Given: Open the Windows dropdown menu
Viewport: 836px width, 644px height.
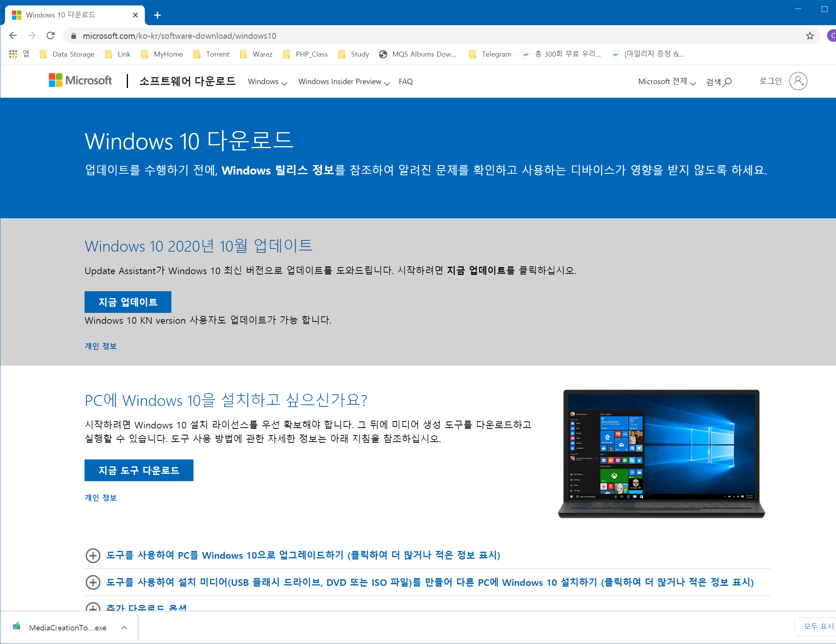Looking at the screenshot, I should pyautogui.click(x=268, y=82).
